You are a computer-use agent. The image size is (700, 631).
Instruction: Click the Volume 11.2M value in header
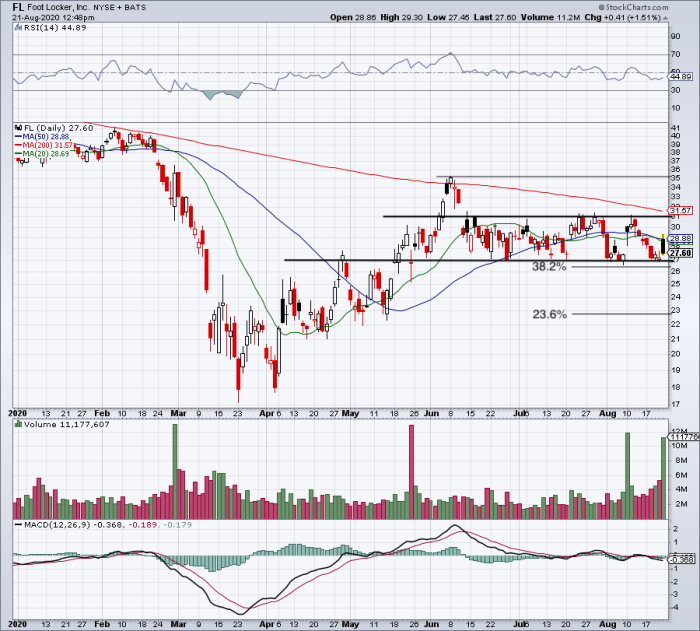[x=550, y=17]
